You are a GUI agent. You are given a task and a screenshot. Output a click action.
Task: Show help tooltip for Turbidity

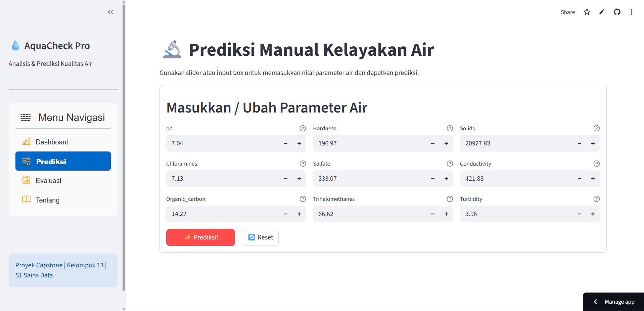tap(596, 199)
